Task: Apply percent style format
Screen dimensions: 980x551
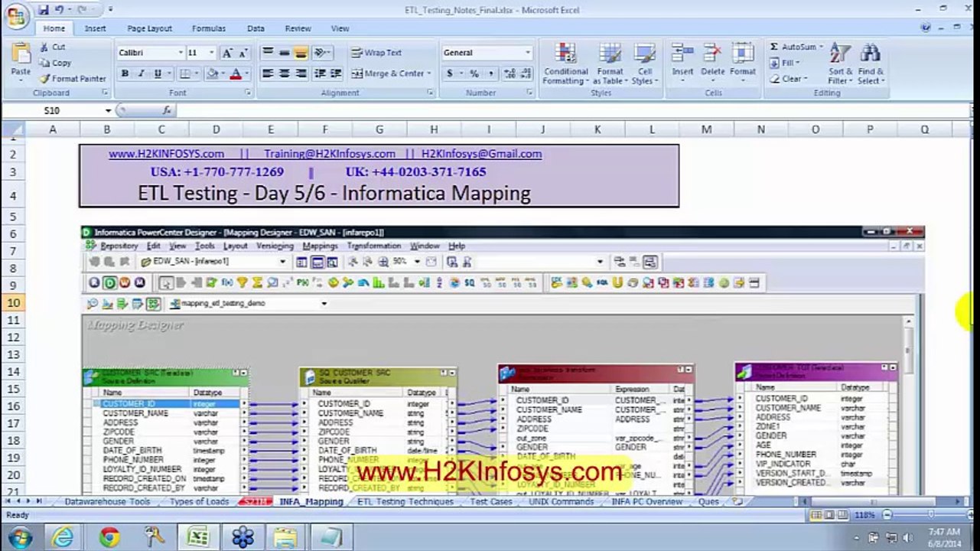Action: [474, 73]
